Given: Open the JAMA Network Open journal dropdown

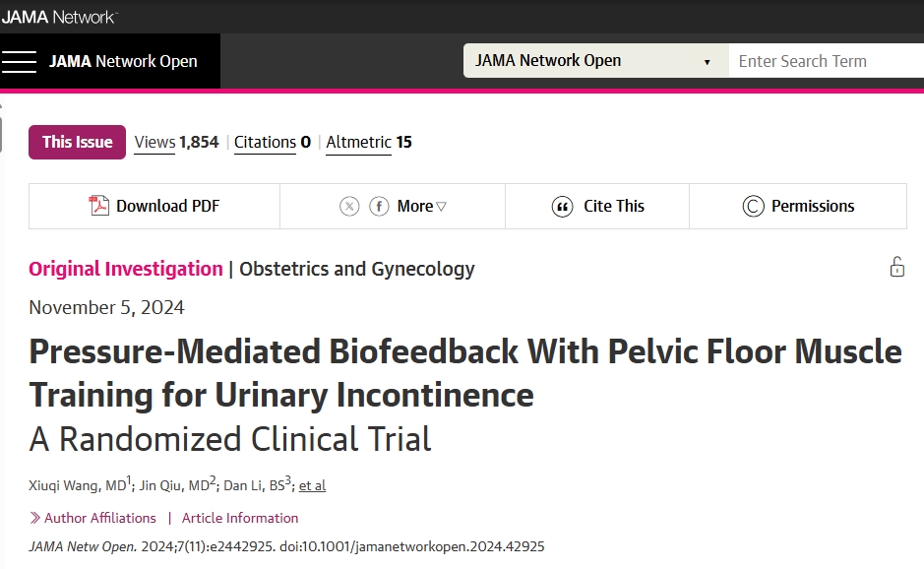Looking at the screenshot, I should [x=594, y=61].
